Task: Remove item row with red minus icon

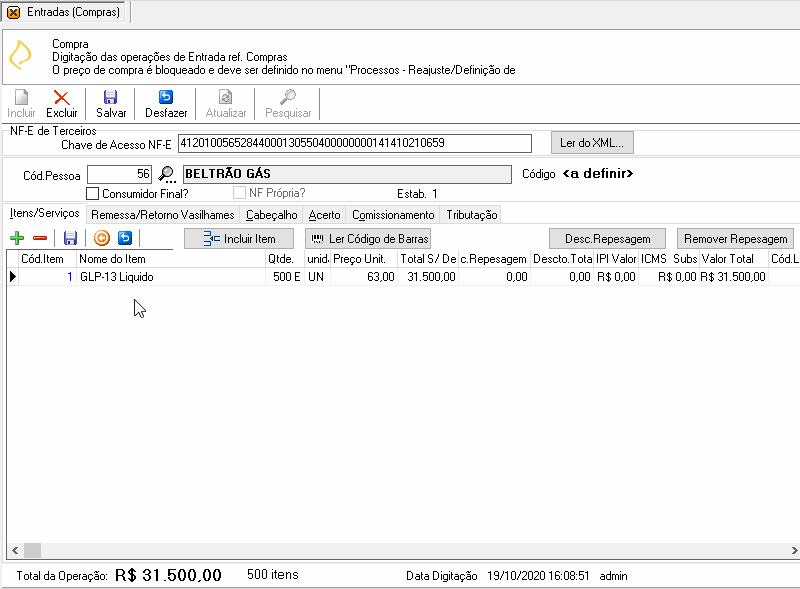Action: (x=40, y=238)
